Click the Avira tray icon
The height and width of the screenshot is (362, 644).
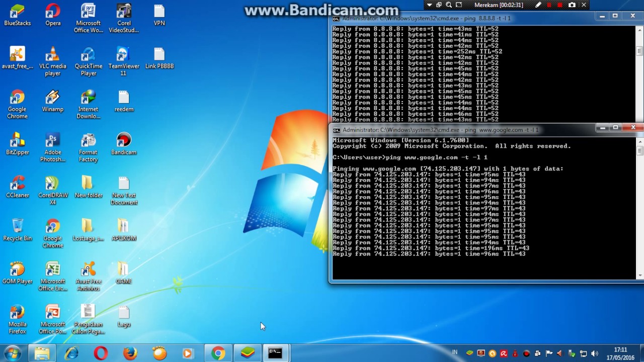(x=504, y=353)
